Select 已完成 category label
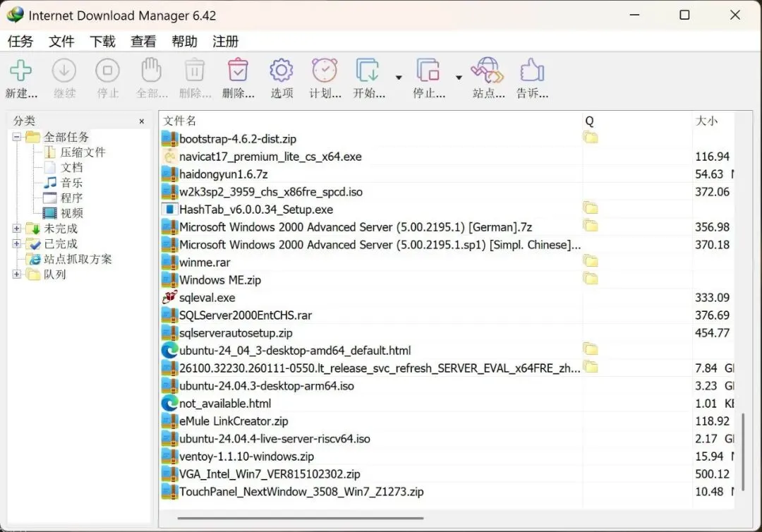762x532 pixels. click(x=61, y=243)
